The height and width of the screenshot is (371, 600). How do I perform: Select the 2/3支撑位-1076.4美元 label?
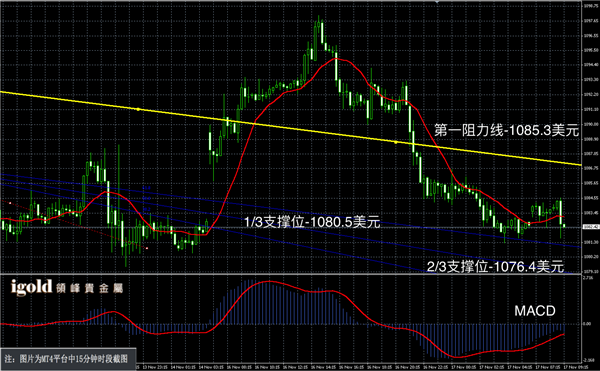tap(495, 267)
